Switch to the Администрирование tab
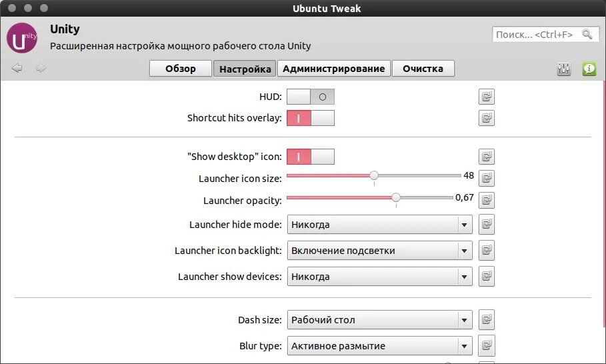This screenshot has height=364, width=606. point(333,69)
